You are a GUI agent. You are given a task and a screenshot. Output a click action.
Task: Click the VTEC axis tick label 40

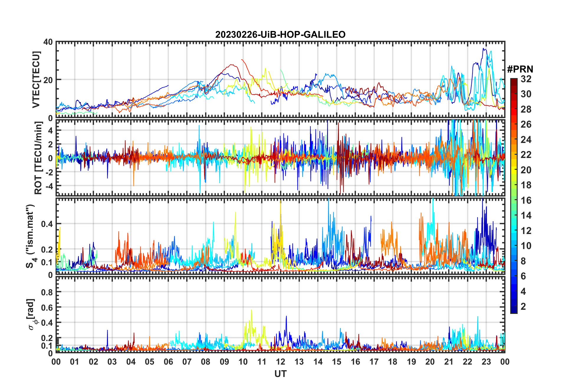click(x=48, y=42)
